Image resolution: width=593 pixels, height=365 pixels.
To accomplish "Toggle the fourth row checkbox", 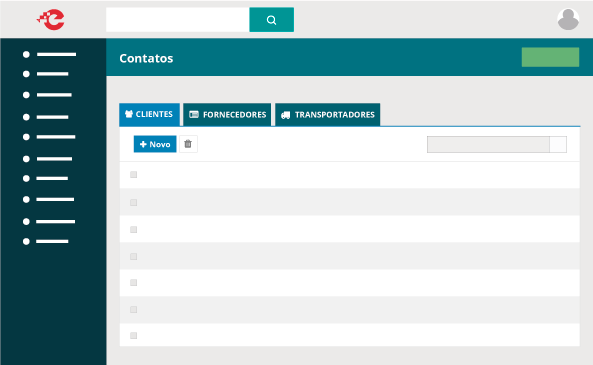I will click(134, 256).
